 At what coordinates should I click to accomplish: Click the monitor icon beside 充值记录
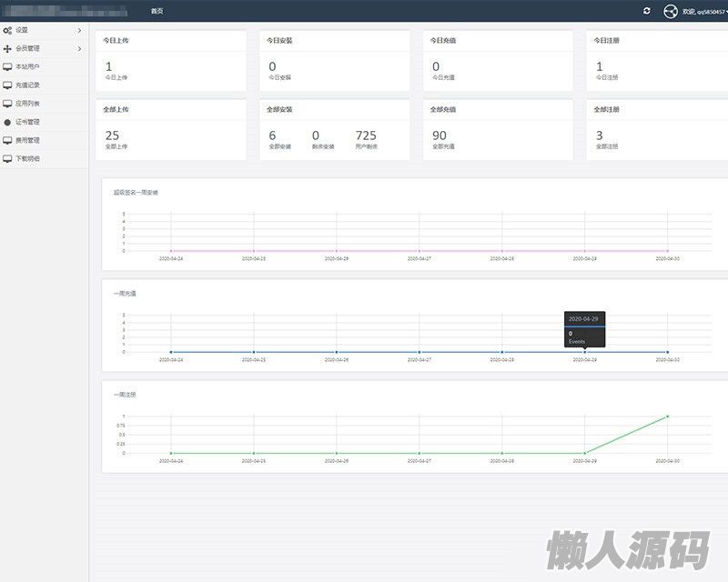(7, 85)
